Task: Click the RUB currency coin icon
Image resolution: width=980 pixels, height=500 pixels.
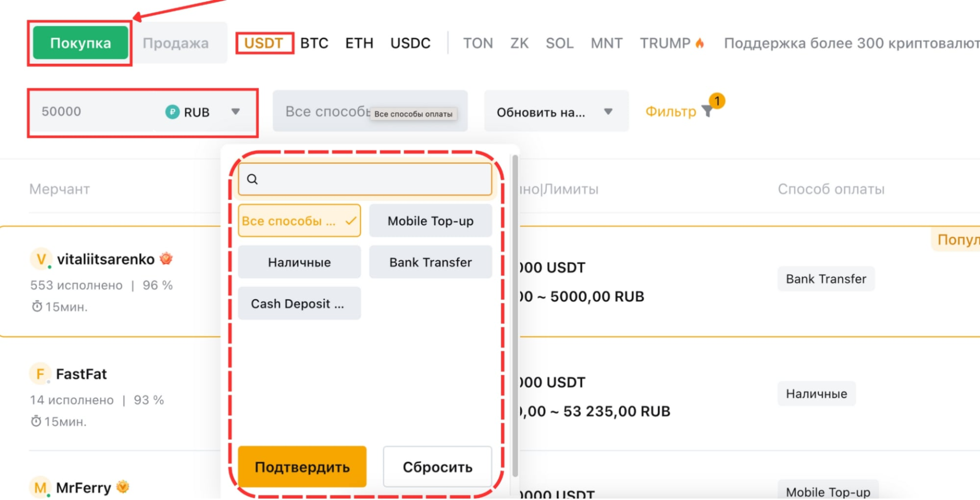Action: (x=173, y=112)
